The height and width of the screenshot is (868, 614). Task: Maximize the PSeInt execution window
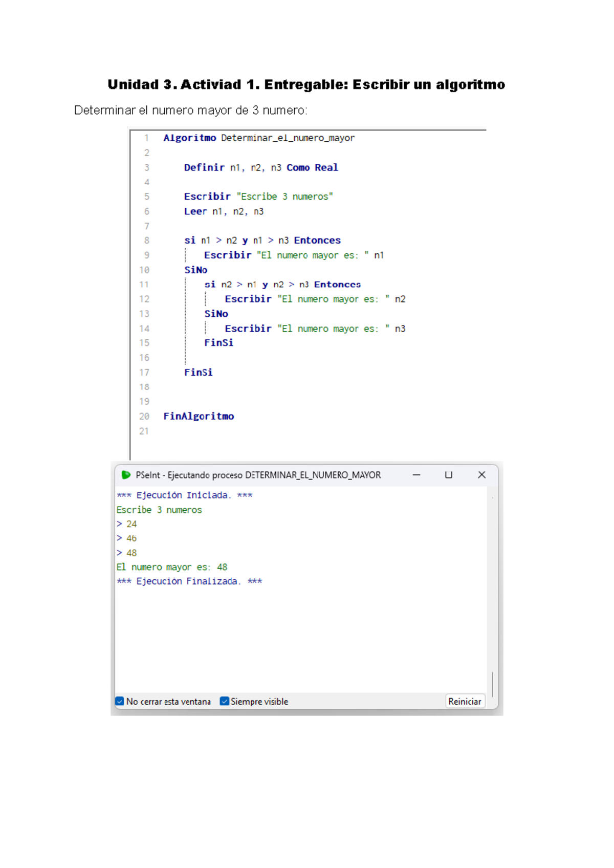(449, 475)
